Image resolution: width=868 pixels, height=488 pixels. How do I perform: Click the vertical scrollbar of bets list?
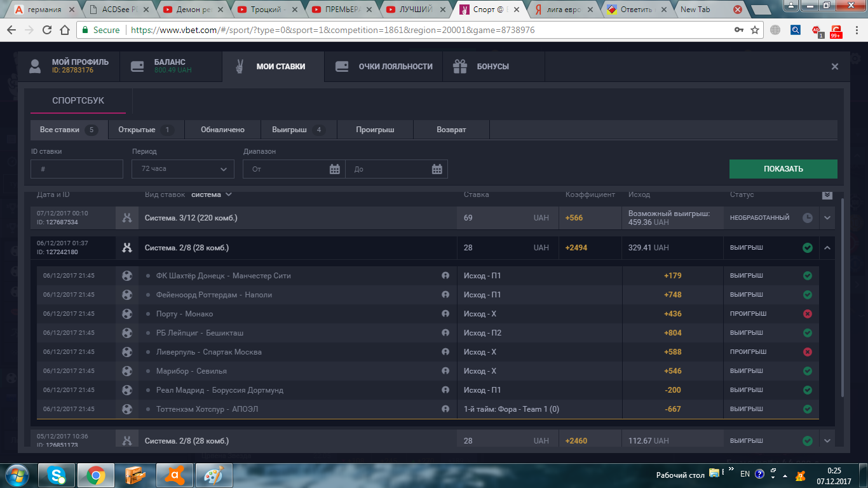843,297
